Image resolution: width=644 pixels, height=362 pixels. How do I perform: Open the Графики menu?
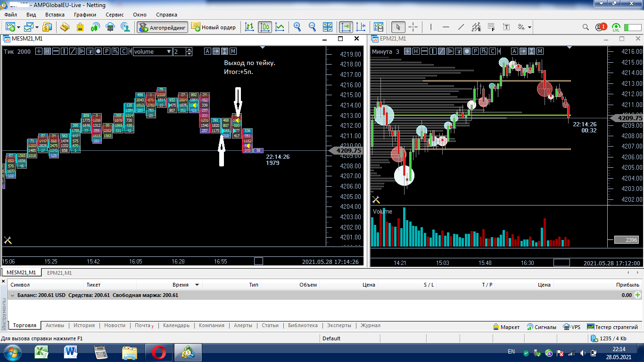[x=85, y=15]
